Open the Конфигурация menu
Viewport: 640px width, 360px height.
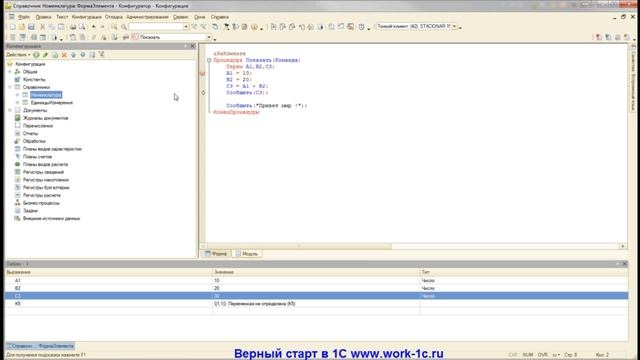click(87, 17)
